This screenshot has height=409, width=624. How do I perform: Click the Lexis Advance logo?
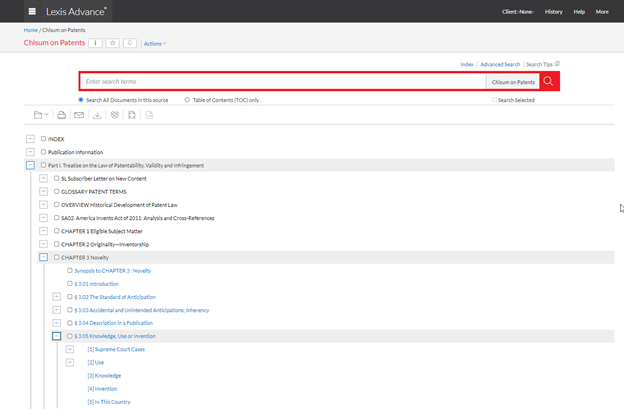coord(76,12)
